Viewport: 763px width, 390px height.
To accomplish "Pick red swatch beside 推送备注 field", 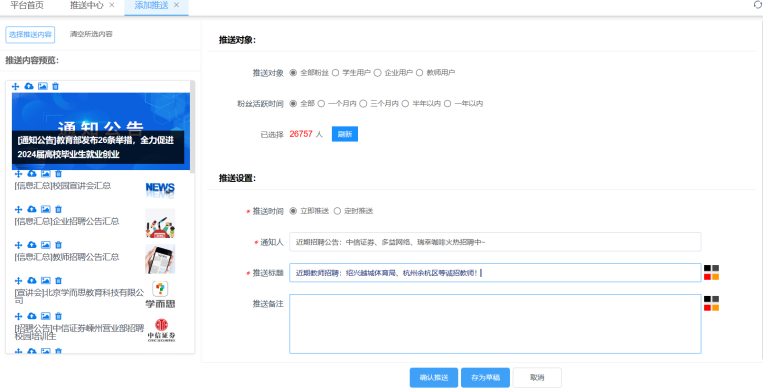I will [x=707, y=308].
